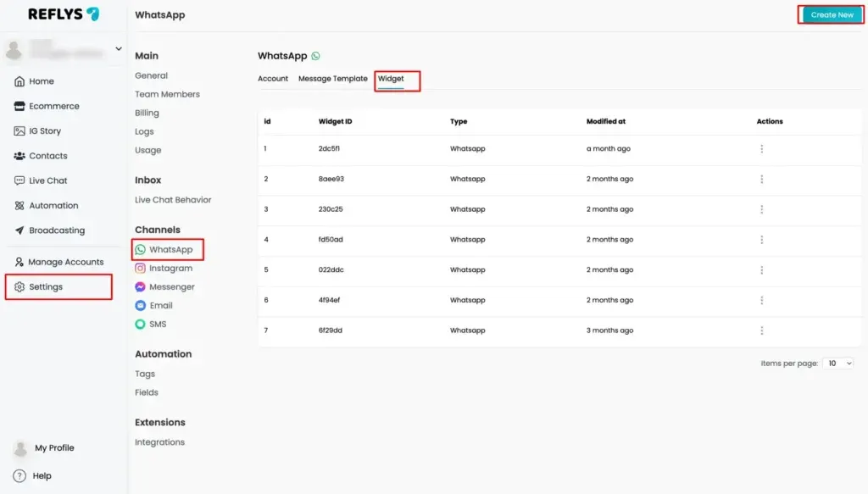Switch to the Account tab
868x494 pixels.
(x=273, y=79)
